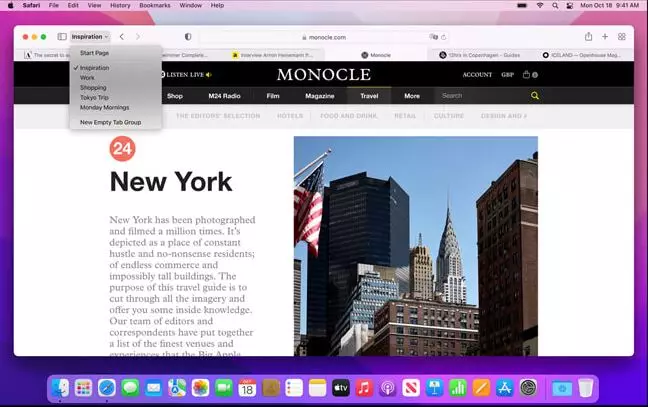648x407 pixels.
Task: Choose New Empty Tab Group
Action: [110, 122]
